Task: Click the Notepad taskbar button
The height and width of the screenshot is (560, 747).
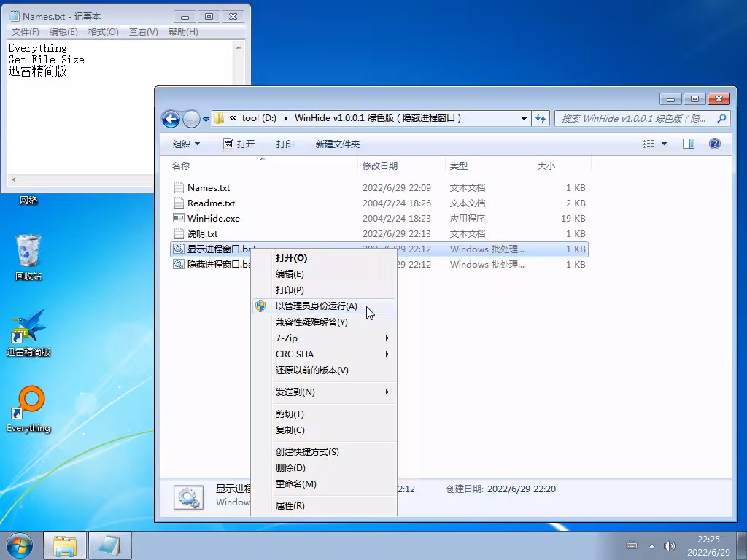Action: point(110,545)
